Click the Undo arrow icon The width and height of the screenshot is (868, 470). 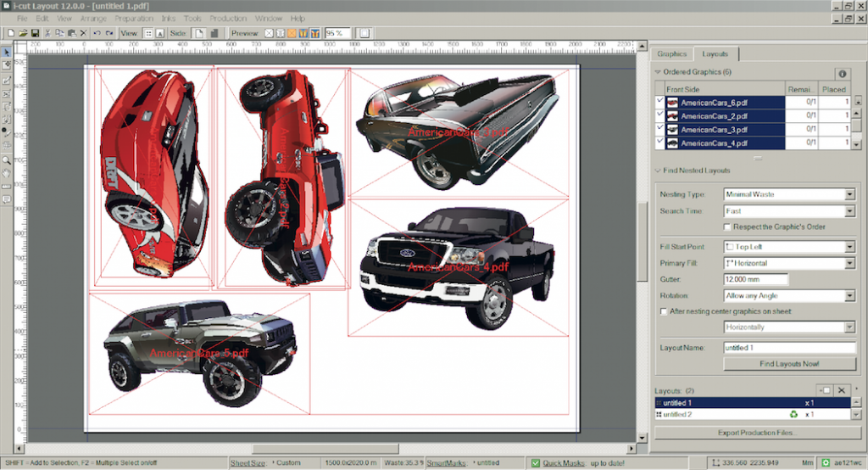97,33
